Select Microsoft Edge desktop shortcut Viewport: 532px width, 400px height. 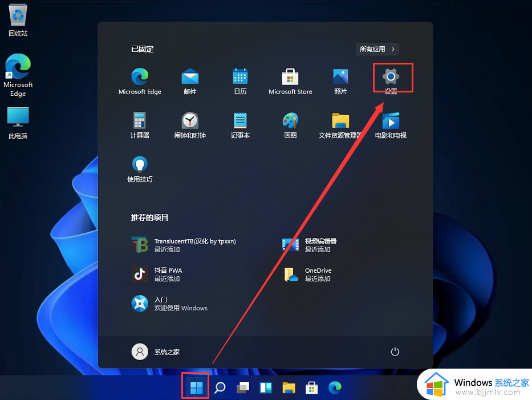18,75
